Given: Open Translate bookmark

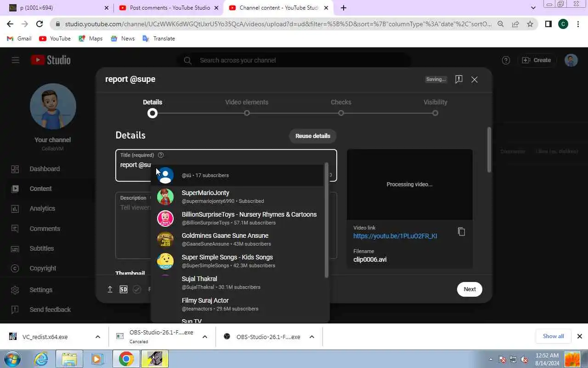Looking at the screenshot, I should [x=158, y=39].
